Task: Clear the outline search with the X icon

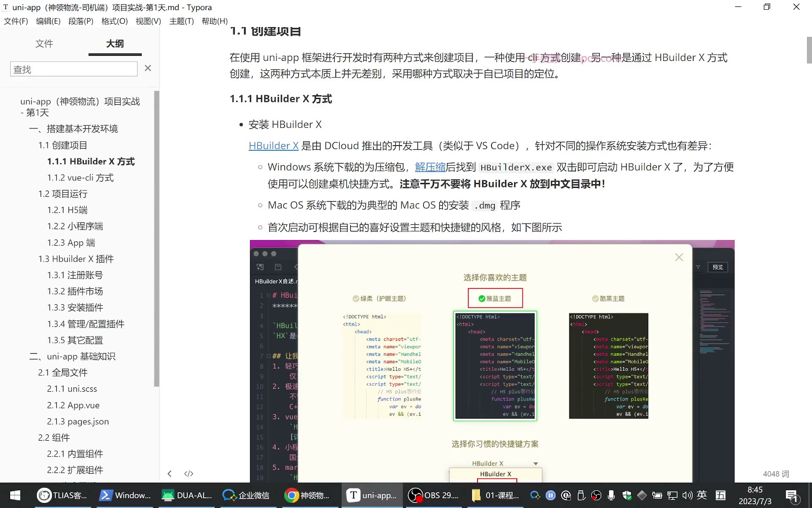Action: [x=148, y=68]
